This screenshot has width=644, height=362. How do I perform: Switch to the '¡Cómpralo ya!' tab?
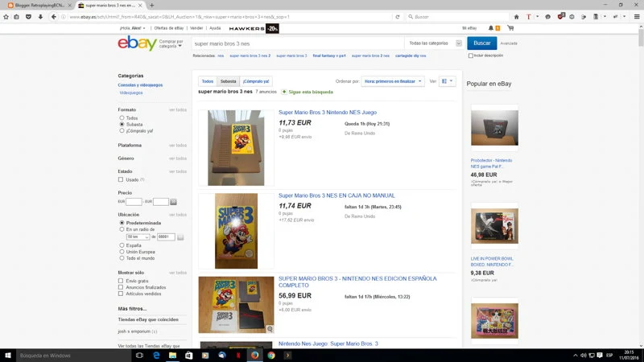point(256,81)
